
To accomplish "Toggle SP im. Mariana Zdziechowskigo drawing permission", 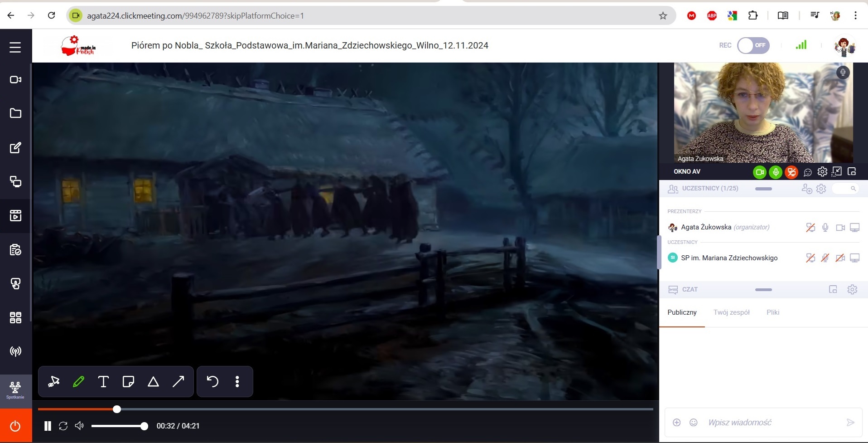I will (810, 258).
